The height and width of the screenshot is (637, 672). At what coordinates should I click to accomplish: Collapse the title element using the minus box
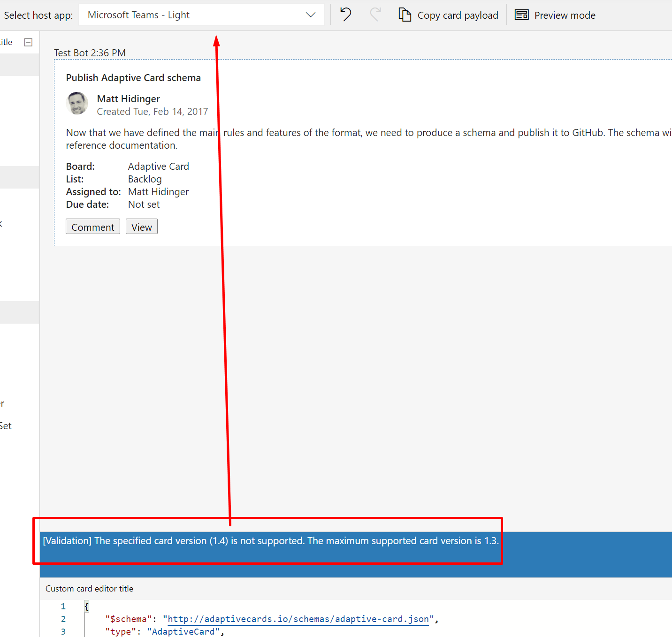coord(28,42)
